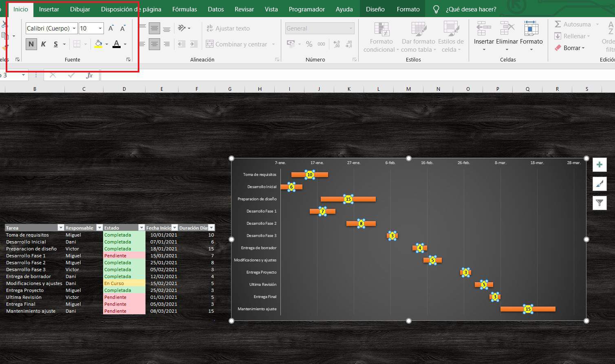Toggle center horizontal alignment
Screen dimensions: 615x364
point(154,44)
